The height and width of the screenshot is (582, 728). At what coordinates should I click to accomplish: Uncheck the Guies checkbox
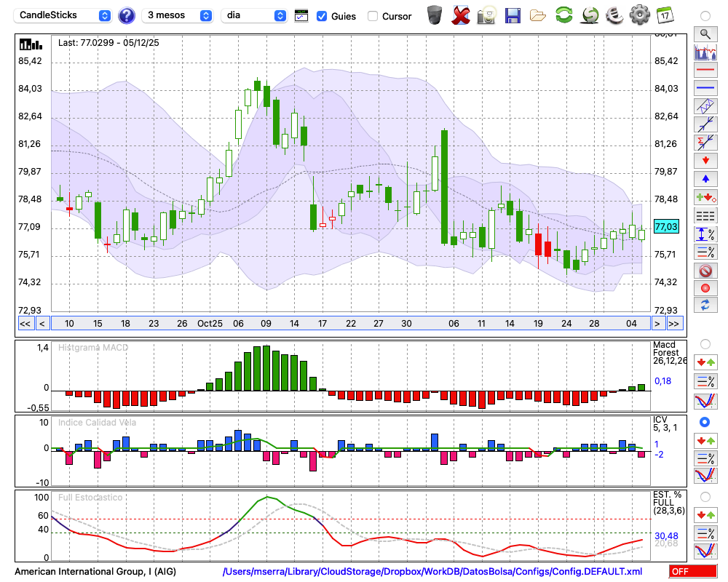coord(322,16)
